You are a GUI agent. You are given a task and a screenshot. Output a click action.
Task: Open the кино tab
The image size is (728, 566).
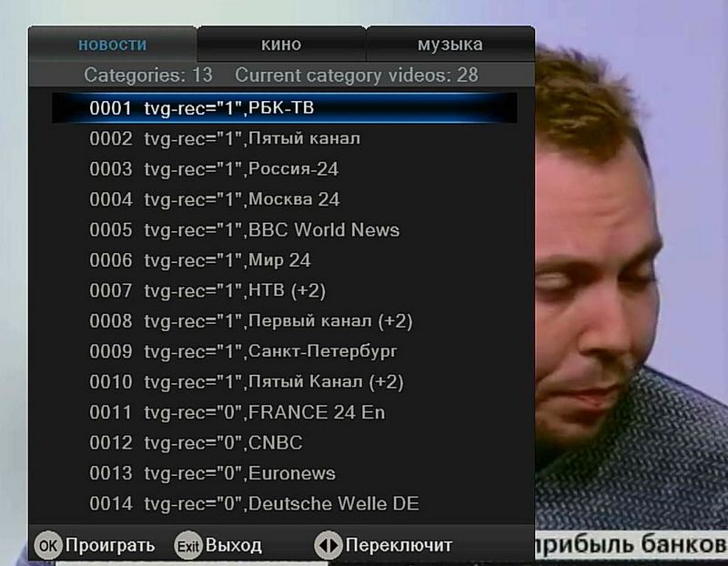tap(281, 45)
